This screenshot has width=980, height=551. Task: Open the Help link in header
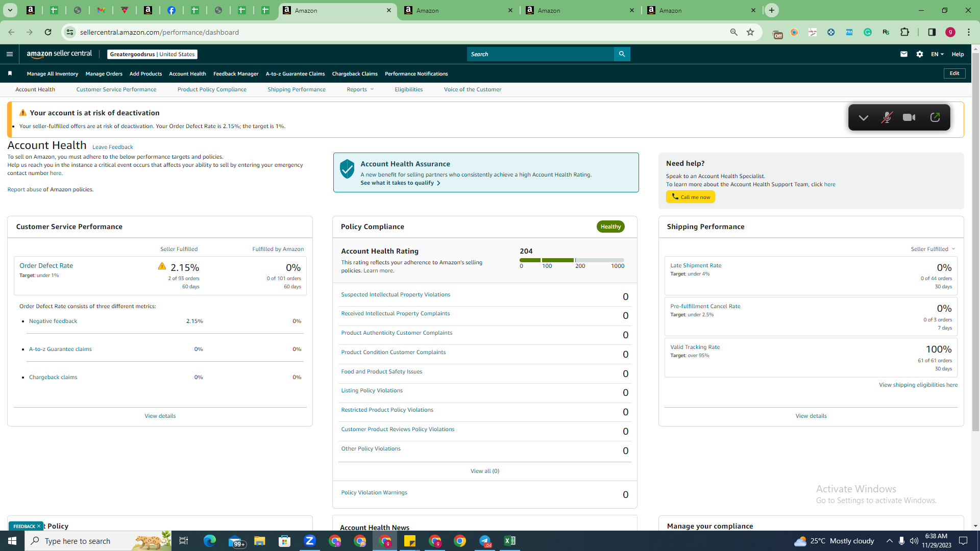tap(958, 54)
